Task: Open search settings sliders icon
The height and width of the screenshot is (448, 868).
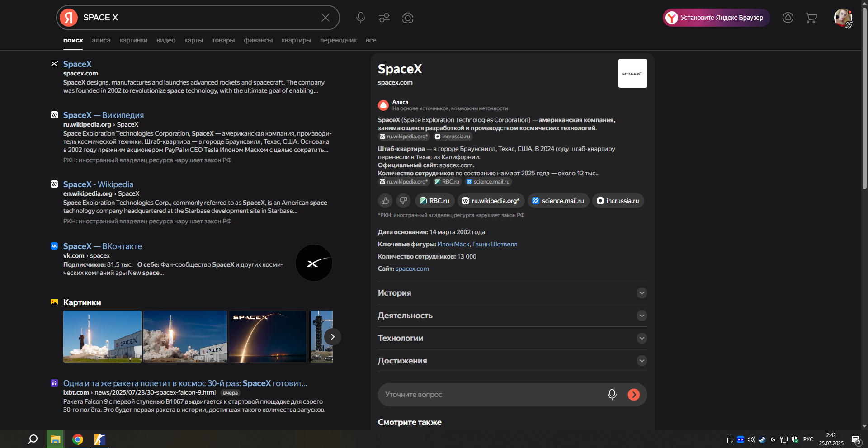Action: [384, 18]
